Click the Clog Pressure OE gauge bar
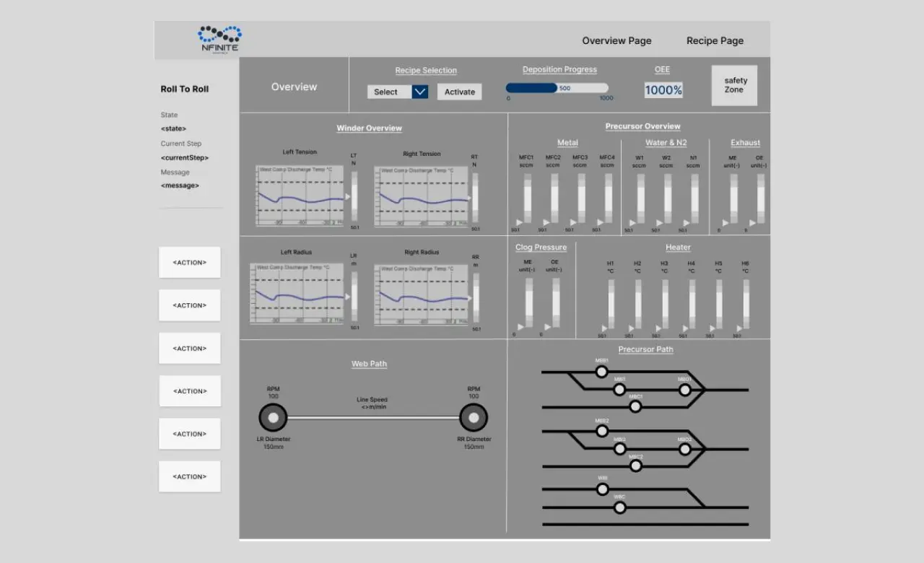This screenshot has width=924, height=563. (556, 303)
